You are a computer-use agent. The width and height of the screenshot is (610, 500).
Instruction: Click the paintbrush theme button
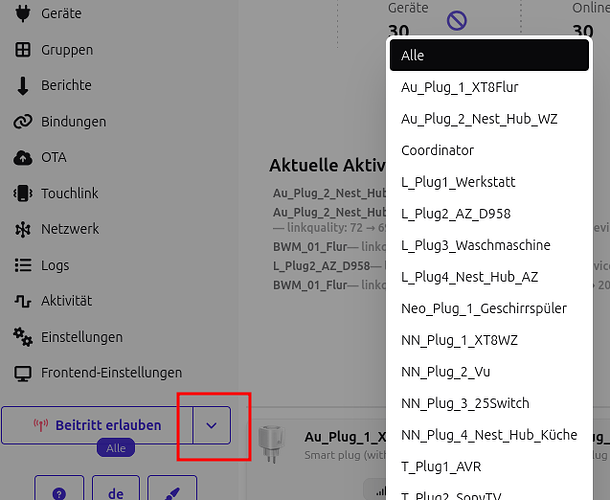point(172,491)
